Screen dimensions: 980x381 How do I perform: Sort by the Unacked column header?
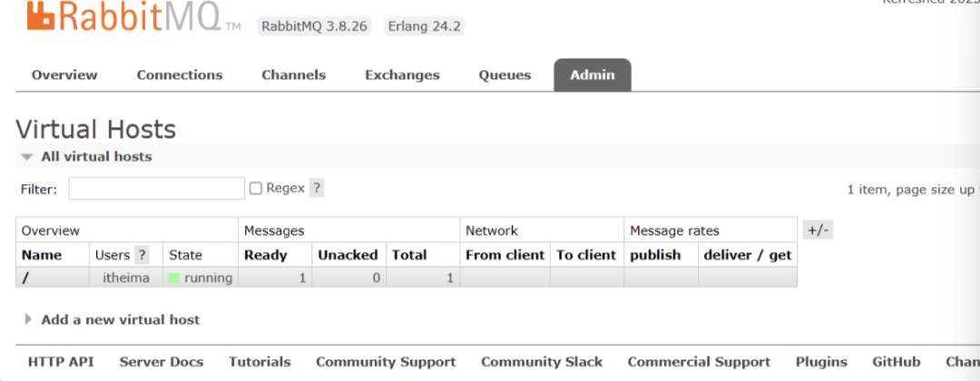tap(348, 255)
